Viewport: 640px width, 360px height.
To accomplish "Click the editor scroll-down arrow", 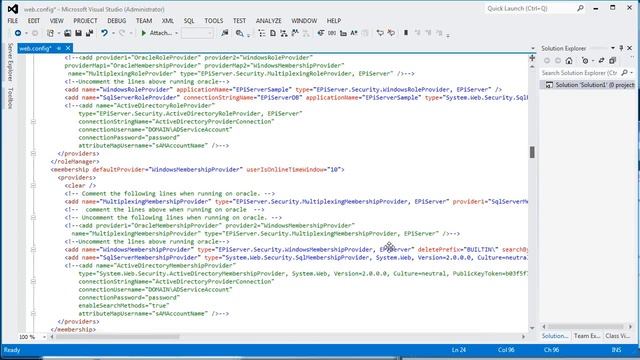I will 532,328.
